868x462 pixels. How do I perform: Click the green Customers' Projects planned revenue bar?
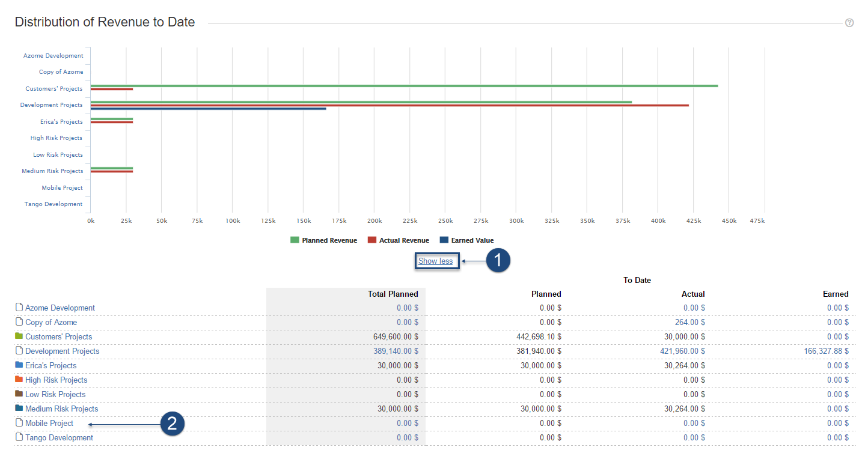404,86
